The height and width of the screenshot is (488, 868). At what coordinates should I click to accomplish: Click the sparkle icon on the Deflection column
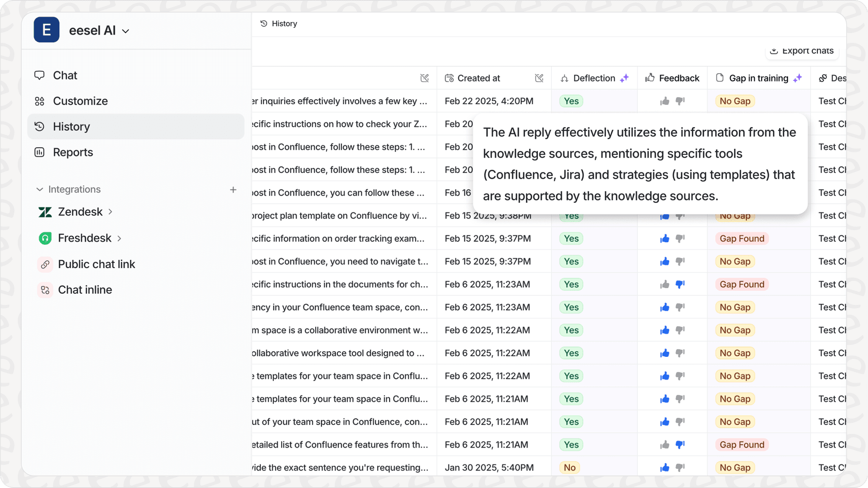(625, 78)
